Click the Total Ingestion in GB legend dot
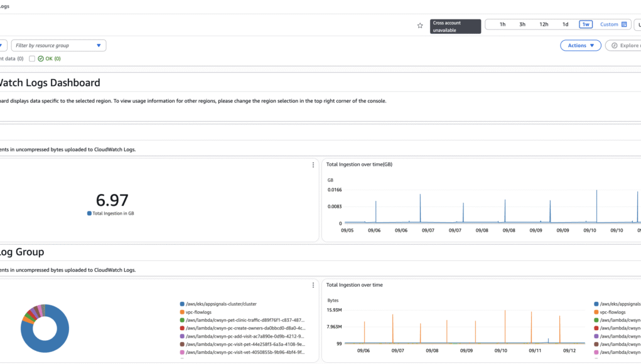The width and height of the screenshot is (641, 364). 89,213
